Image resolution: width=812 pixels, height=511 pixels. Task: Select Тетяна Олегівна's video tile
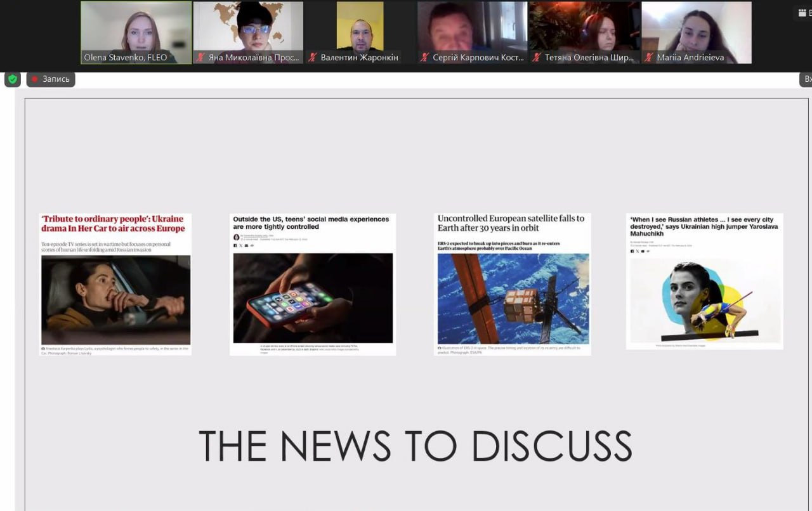coord(584,32)
